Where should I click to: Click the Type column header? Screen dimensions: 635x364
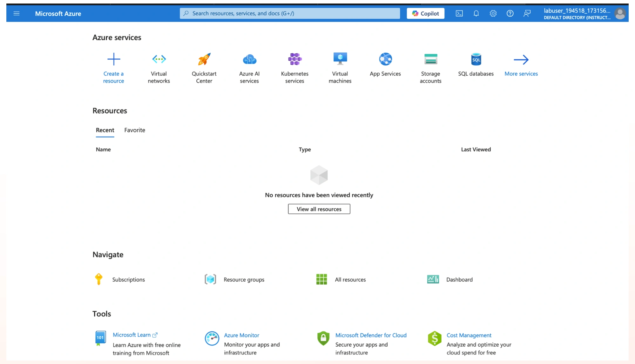(x=305, y=149)
